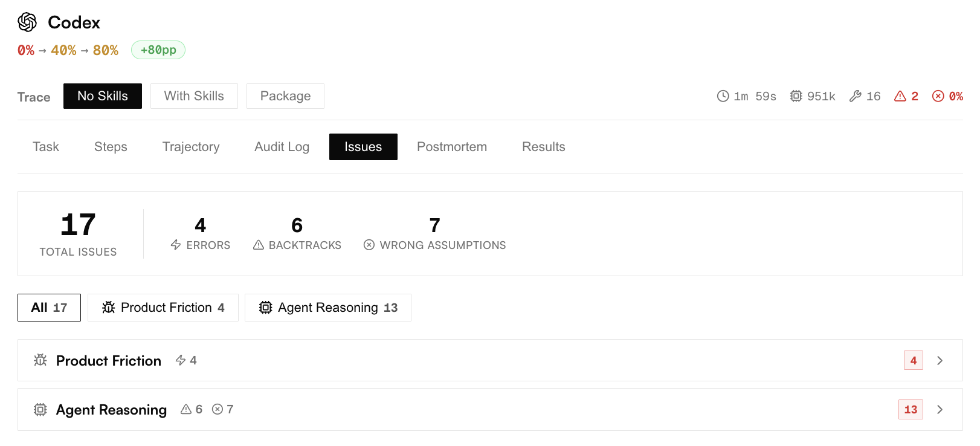Click the red 0% score under Codex title
980x446 pixels.
click(x=26, y=50)
